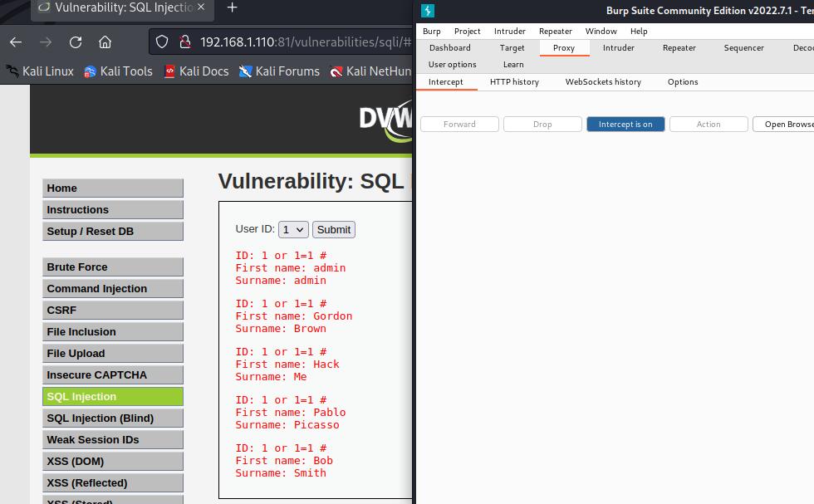Switch to the Intruder tool tab
The height and width of the screenshot is (504, 814).
tap(618, 48)
